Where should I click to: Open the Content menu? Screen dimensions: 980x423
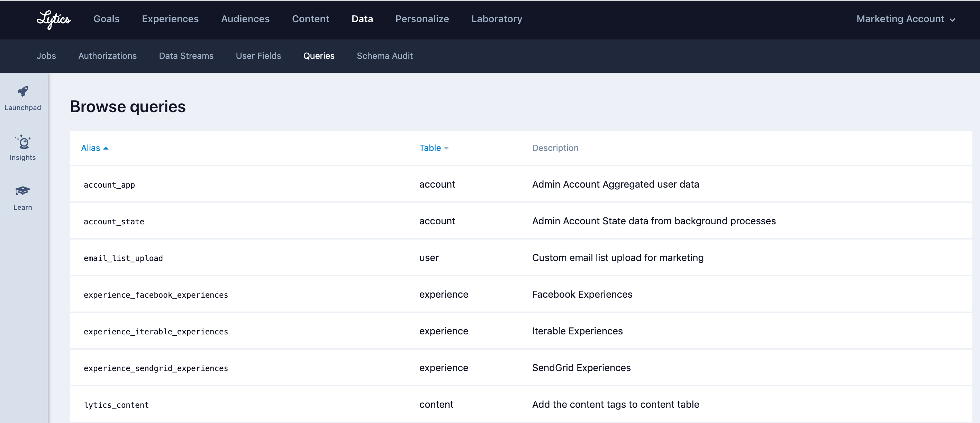310,19
